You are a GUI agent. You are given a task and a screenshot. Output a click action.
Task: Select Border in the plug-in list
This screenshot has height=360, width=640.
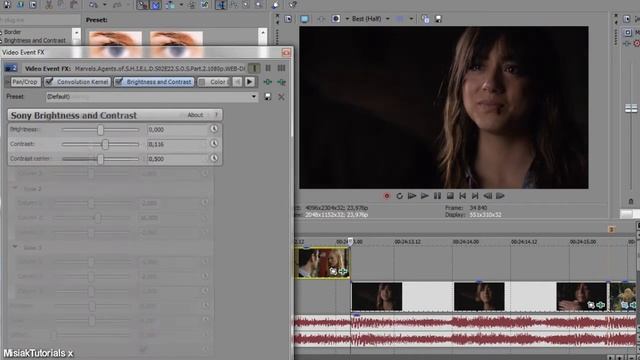pyautogui.click(x=12, y=32)
